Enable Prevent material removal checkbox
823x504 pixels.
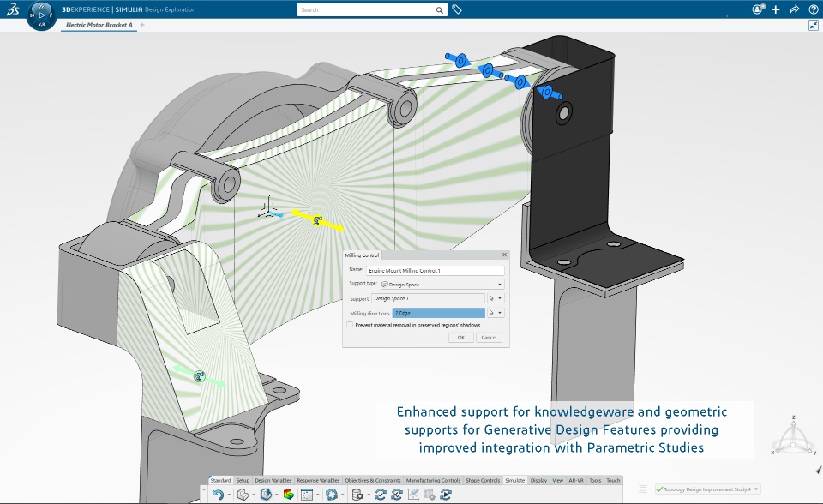click(350, 325)
